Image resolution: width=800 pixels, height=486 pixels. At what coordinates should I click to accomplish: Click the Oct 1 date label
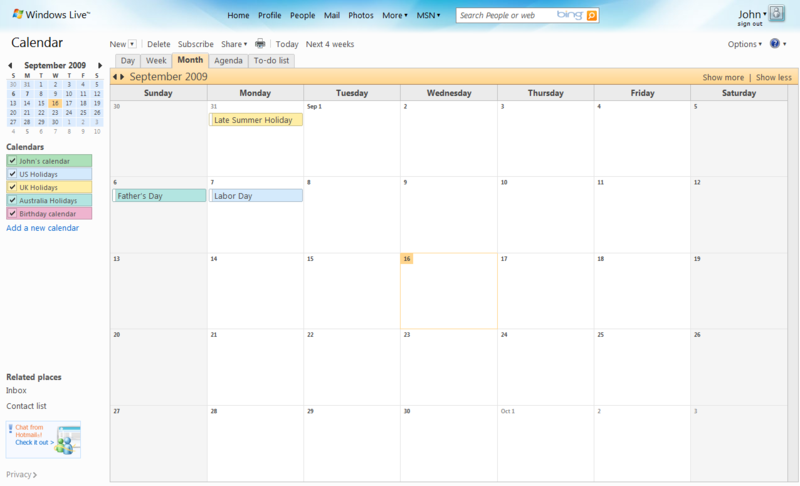[x=508, y=411]
